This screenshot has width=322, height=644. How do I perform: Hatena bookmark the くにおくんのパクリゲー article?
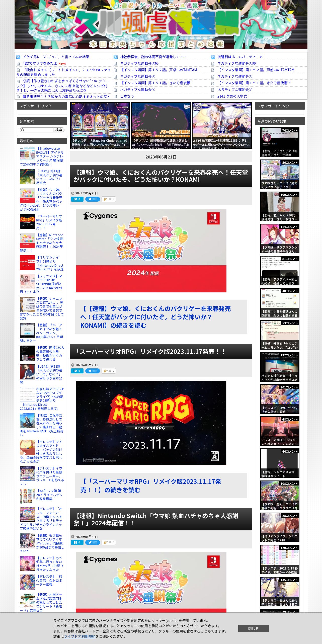click(77, 199)
